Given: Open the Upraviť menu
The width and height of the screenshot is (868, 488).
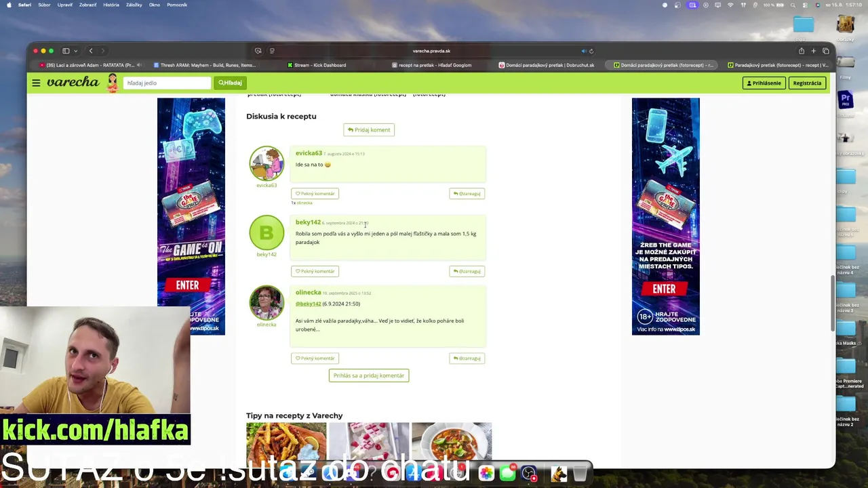Looking at the screenshot, I should coord(65,5).
